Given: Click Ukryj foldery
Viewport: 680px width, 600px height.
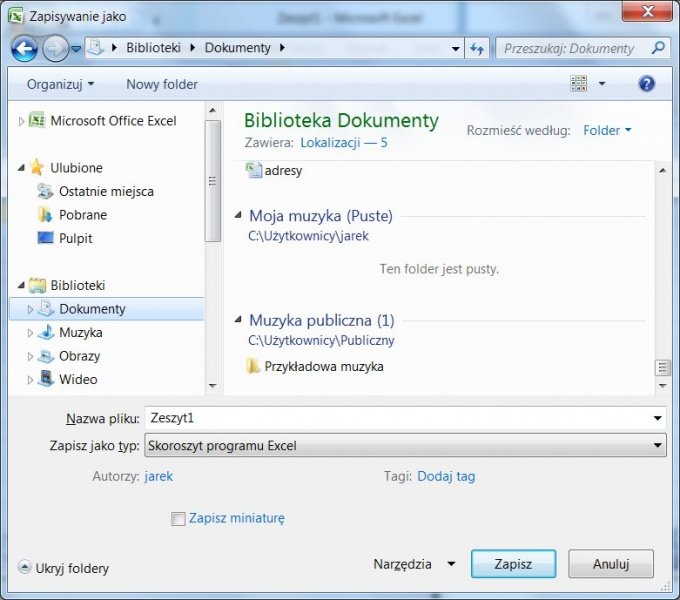Looking at the screenshot, I should [64, 568].
